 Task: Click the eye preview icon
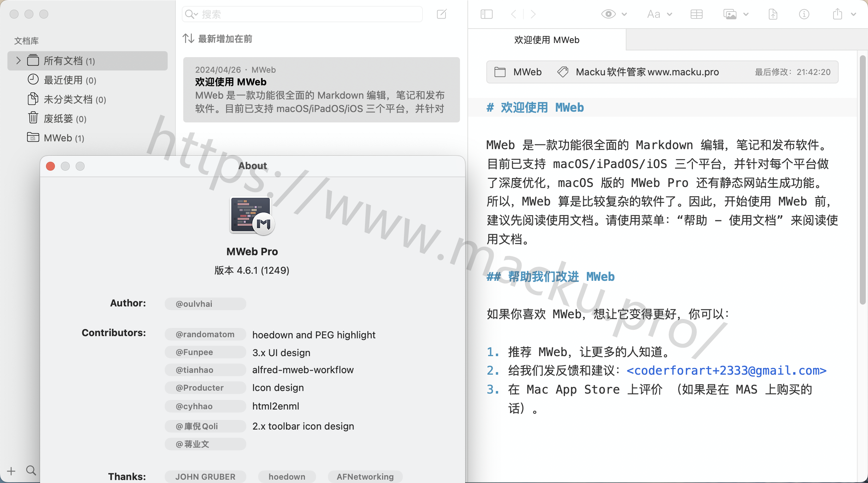[608, 14]
